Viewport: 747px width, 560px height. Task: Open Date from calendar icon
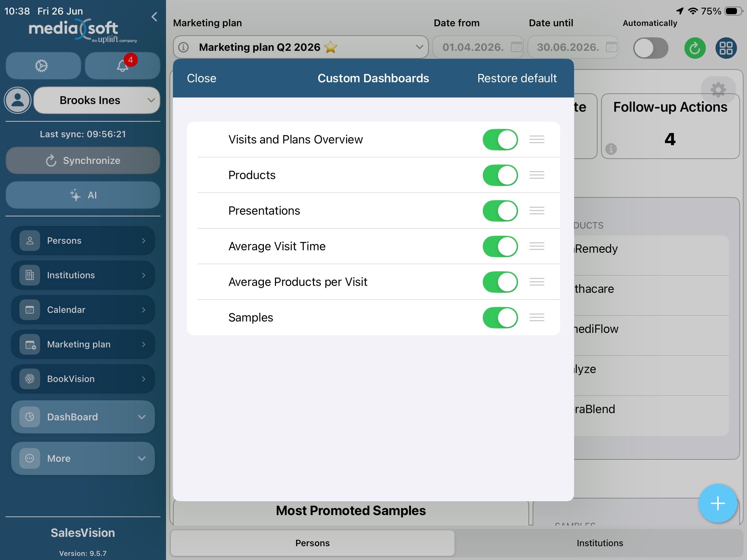(516, 47)
